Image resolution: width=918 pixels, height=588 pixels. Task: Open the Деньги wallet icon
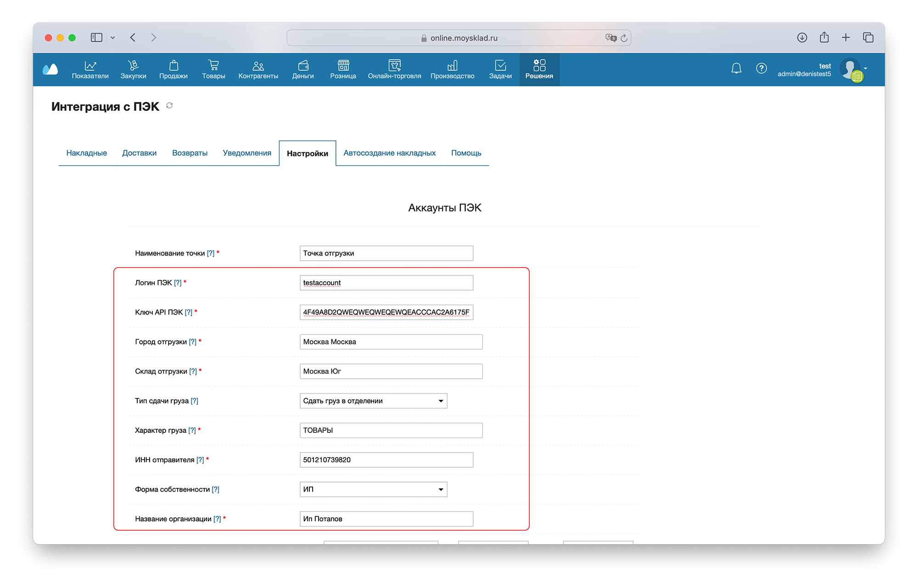click(x=303, y=66)
